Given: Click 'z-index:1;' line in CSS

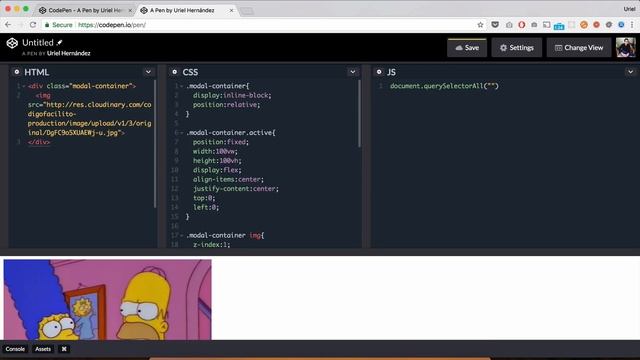Looking at the screenshot, I should [x=211, y=244].
